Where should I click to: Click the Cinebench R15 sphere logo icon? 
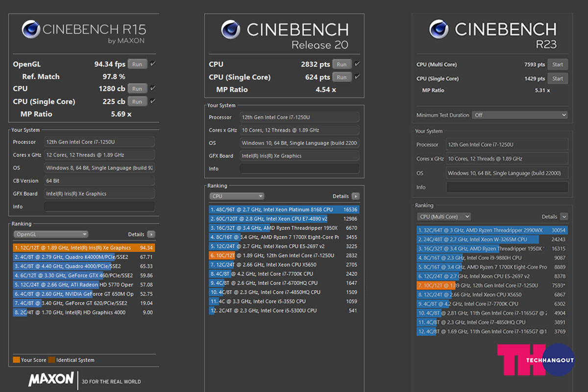tap(31, 29)
